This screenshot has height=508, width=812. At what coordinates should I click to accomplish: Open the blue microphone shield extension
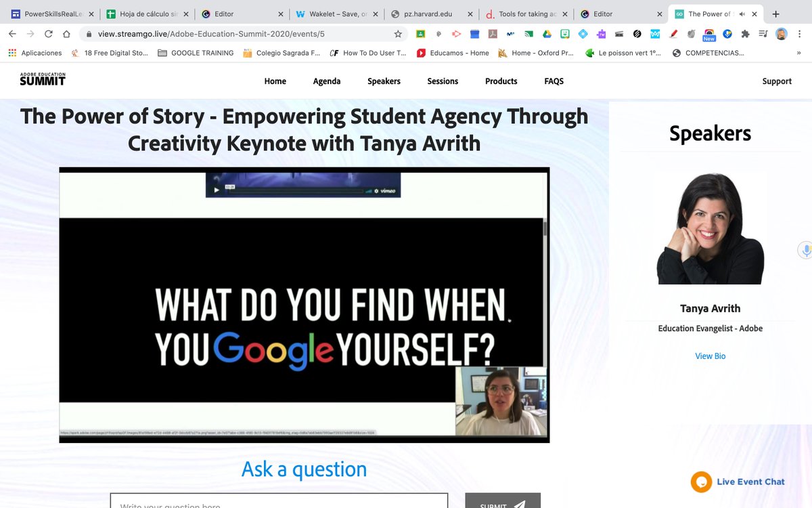(727, 34)
